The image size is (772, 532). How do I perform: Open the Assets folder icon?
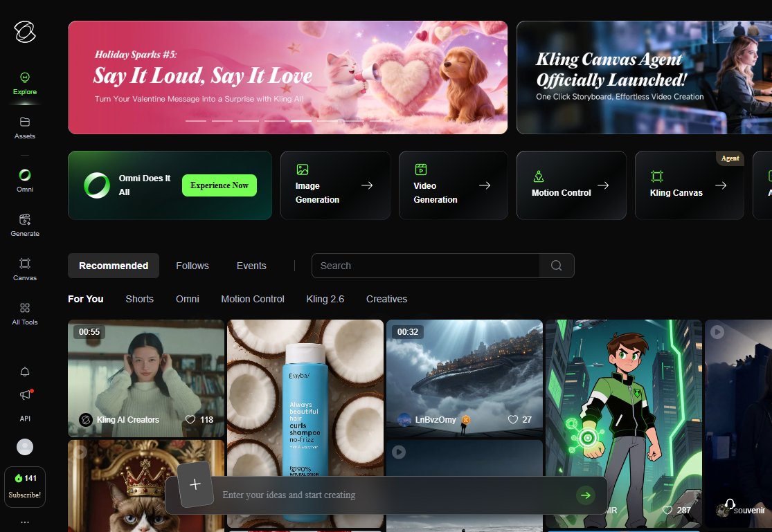[25, 127]
